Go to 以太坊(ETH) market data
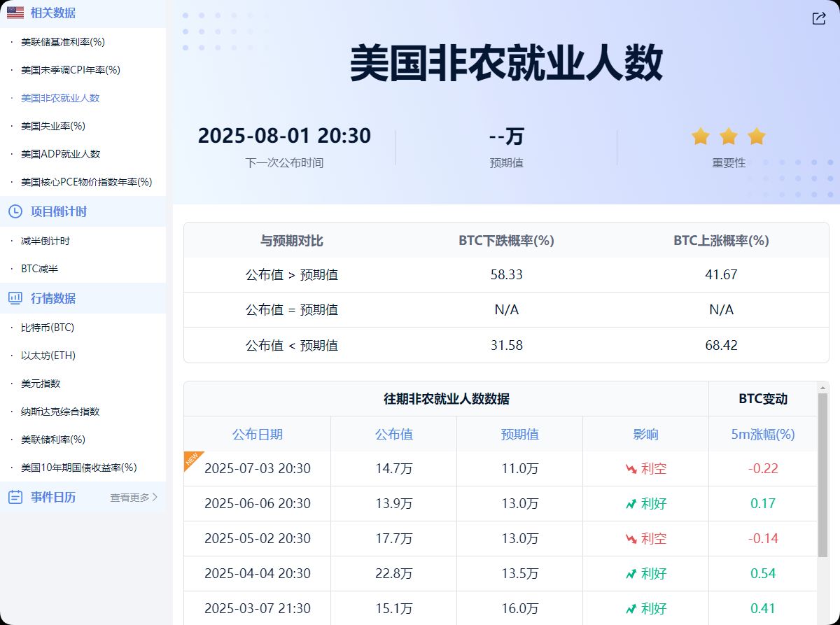Viewport: 840px width, 625px height. (x=48, y=356)
